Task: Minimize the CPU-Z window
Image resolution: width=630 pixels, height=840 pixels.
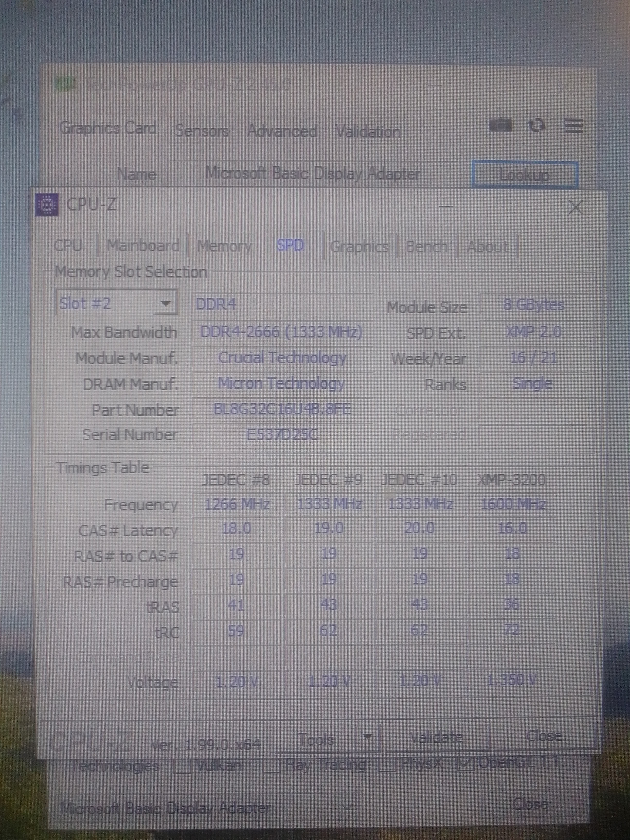Action: point(447,207)
